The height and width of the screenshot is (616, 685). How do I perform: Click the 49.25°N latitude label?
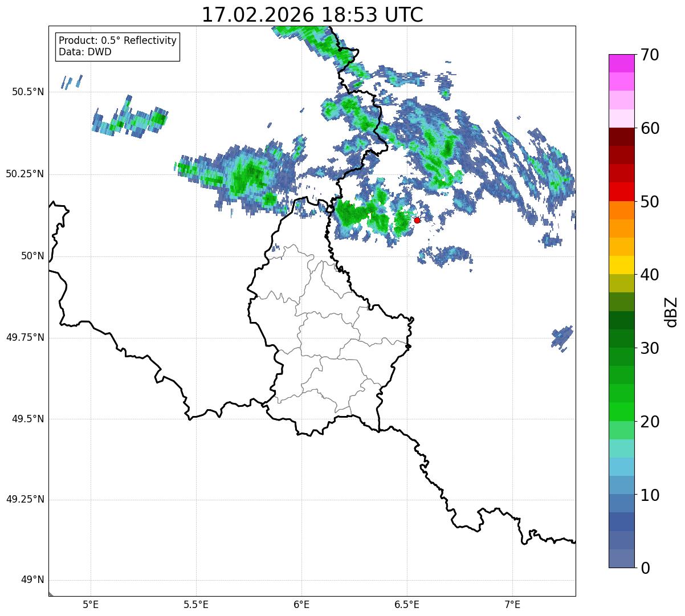[25, 499]
